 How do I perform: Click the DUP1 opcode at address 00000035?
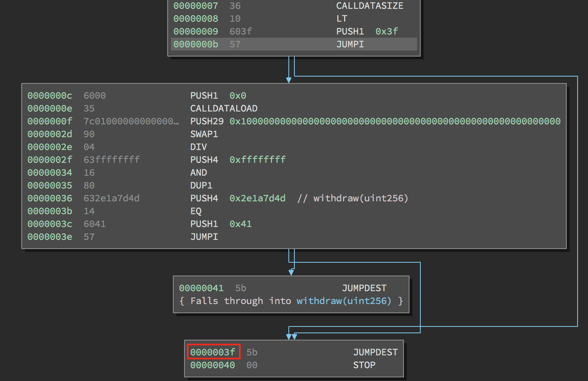click(201, 185)
